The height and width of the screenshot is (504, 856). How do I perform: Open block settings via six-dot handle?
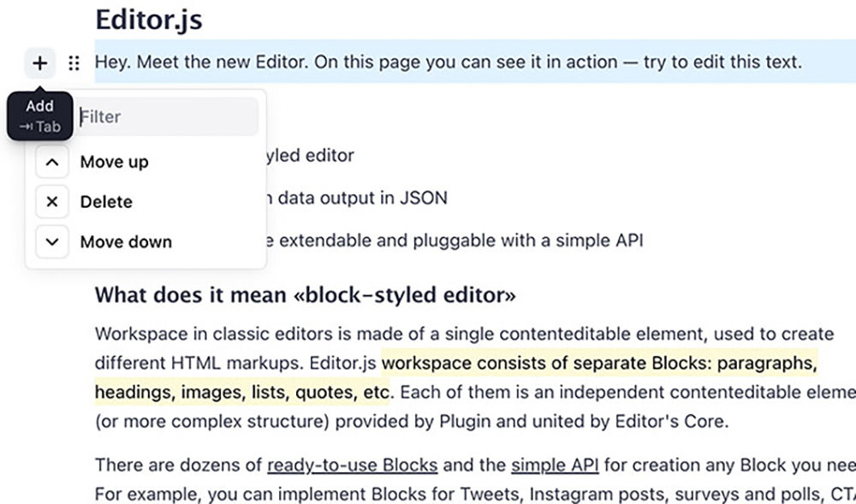(x=74, y=63)
